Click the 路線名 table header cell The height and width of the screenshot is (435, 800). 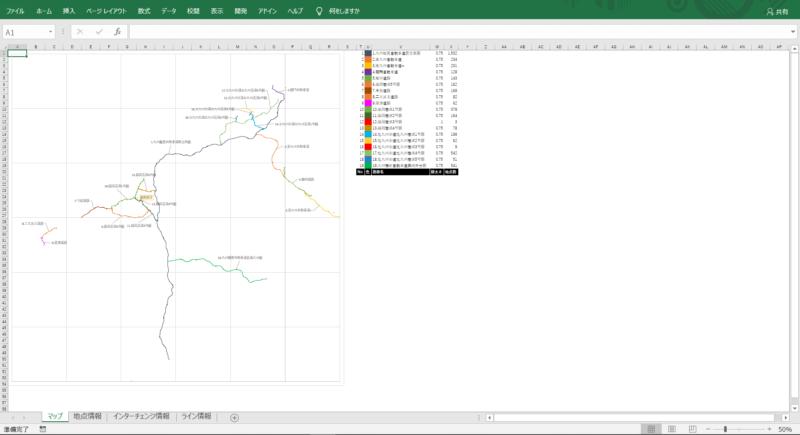[400, 172]
